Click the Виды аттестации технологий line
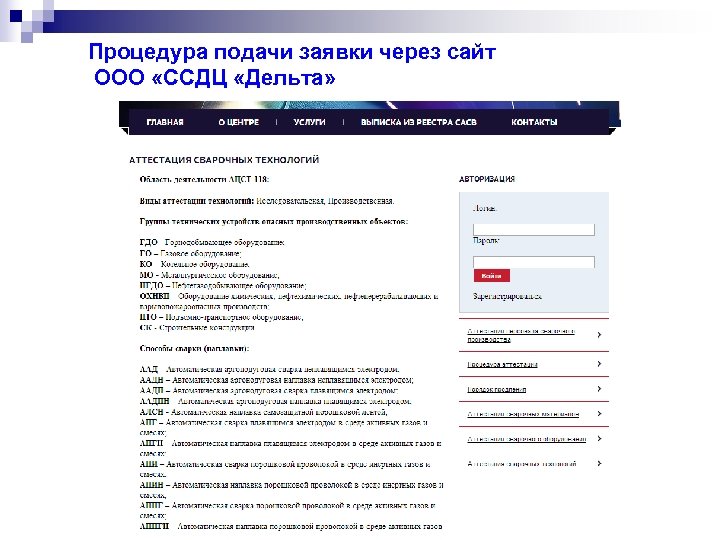 click(x=267, y=201)
